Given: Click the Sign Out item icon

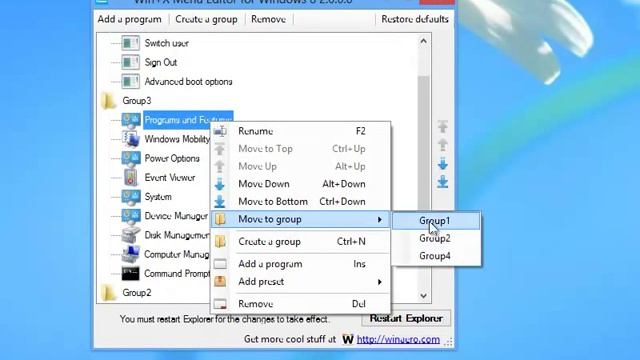Looking at the screenshot, I should 131,62.
